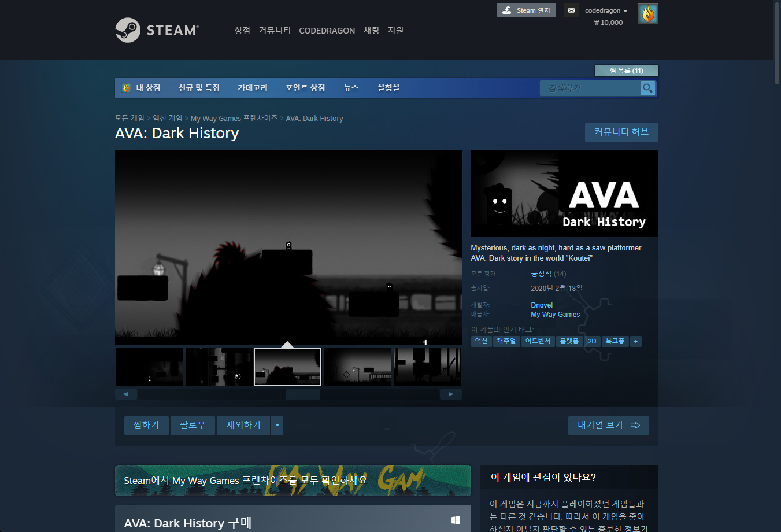
Task: Click the 긍정적 review summary link
Action: [541, 274]
